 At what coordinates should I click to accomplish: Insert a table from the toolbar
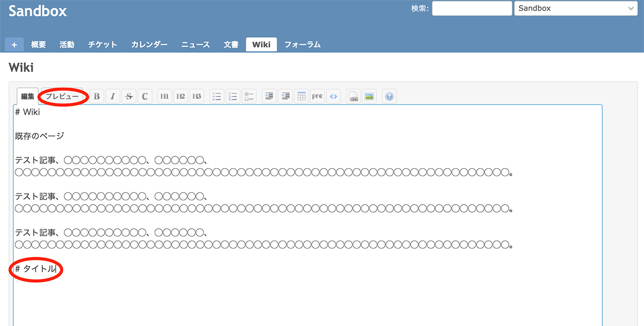pos(301,97)
